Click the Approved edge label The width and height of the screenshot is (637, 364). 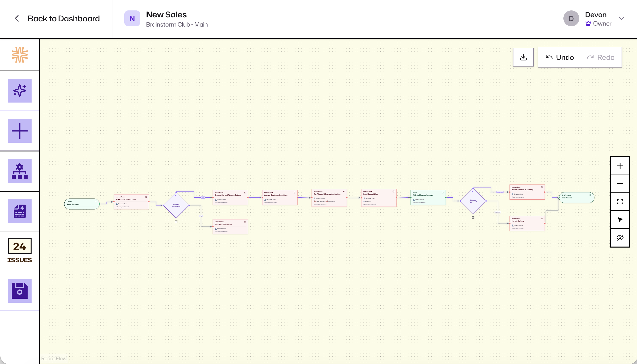point(500,192)
